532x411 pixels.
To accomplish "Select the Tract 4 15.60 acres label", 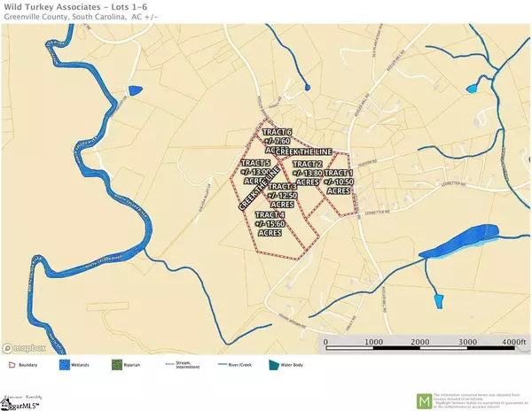I will [270, 223].
